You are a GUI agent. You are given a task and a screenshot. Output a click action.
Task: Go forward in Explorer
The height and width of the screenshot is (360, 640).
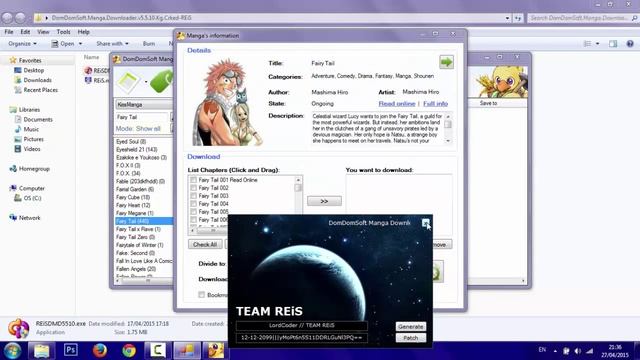pos(20,18)
